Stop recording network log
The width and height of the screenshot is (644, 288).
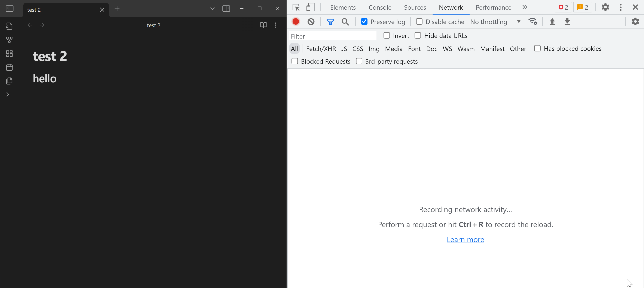point(296,22)
